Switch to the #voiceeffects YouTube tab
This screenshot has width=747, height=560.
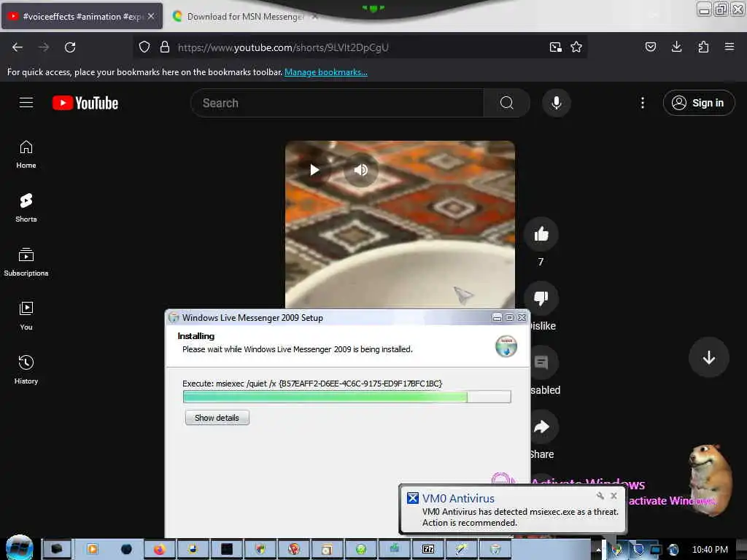(82, 16)
